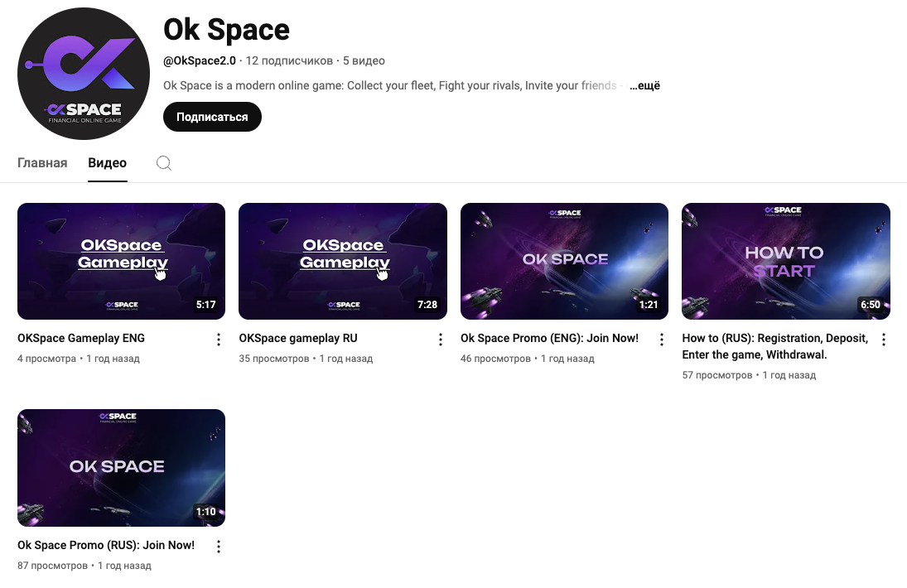Open options menu for How to (RUS) video
907x588 pixels.
(884, 340)
